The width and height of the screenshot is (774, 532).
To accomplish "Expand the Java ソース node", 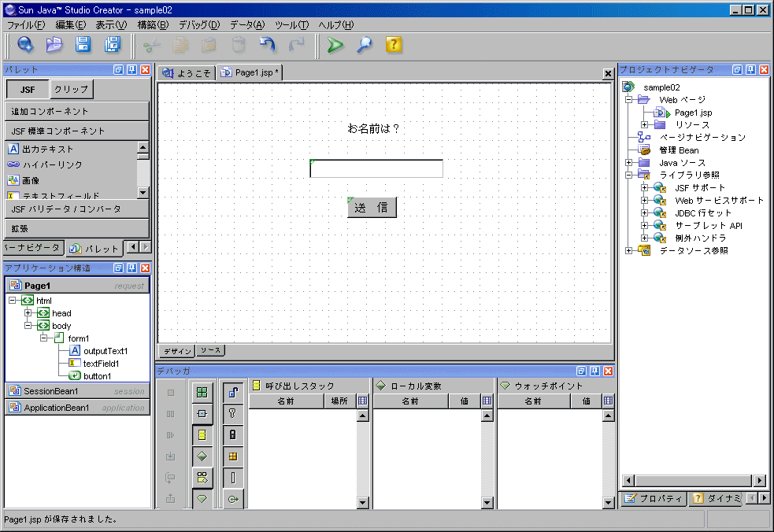I will 628,162.
